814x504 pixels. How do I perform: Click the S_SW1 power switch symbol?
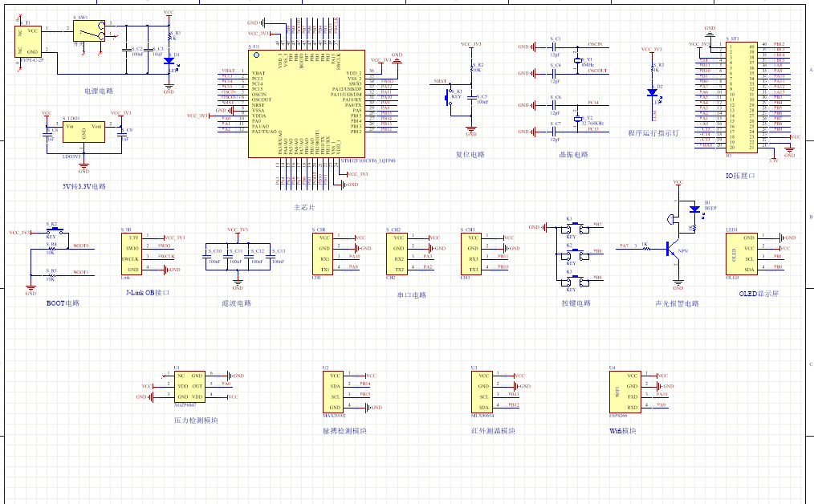pos(88,32)
